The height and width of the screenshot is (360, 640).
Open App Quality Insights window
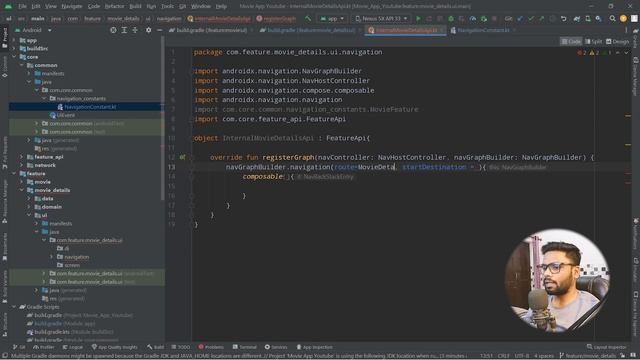115,347
